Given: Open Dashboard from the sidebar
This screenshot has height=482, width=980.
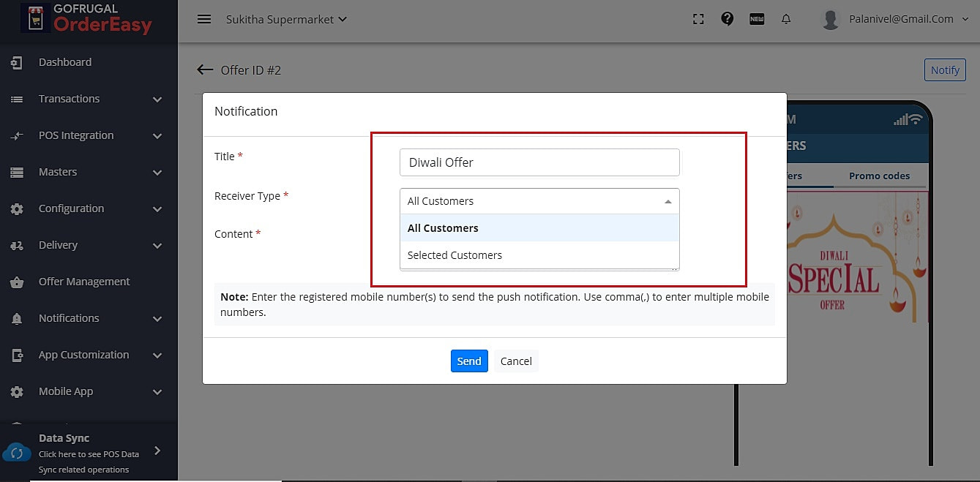Looking at the screenshot, I should [64, 62].
